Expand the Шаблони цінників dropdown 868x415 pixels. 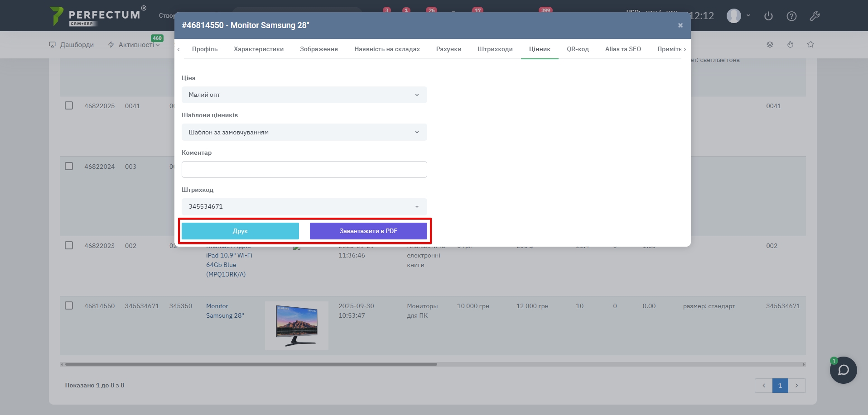(x=304, y=132)
